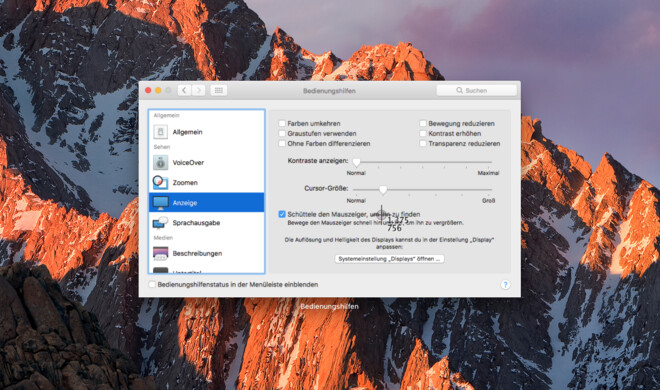Select the Sprachausgabe speech bubble icon
660x390 pixels.
click(160, 223)
